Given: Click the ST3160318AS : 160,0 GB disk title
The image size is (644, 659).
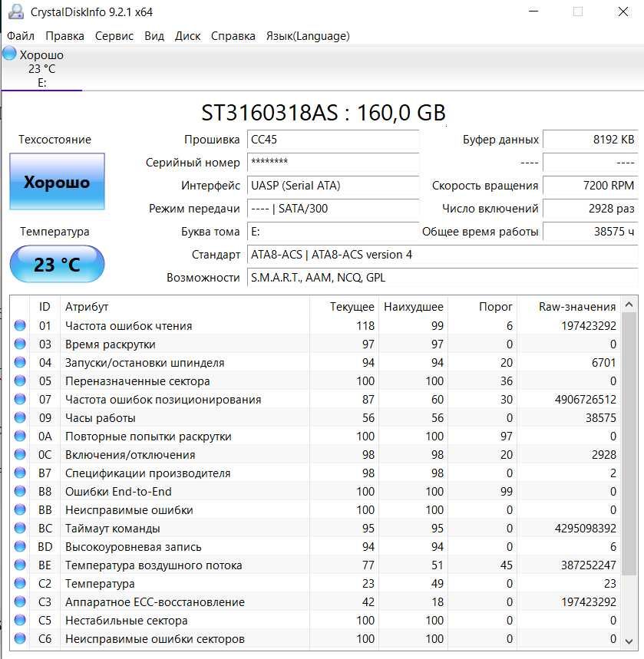Looking at the screenshot, I should pyautogui.click(x=323, y=113).
